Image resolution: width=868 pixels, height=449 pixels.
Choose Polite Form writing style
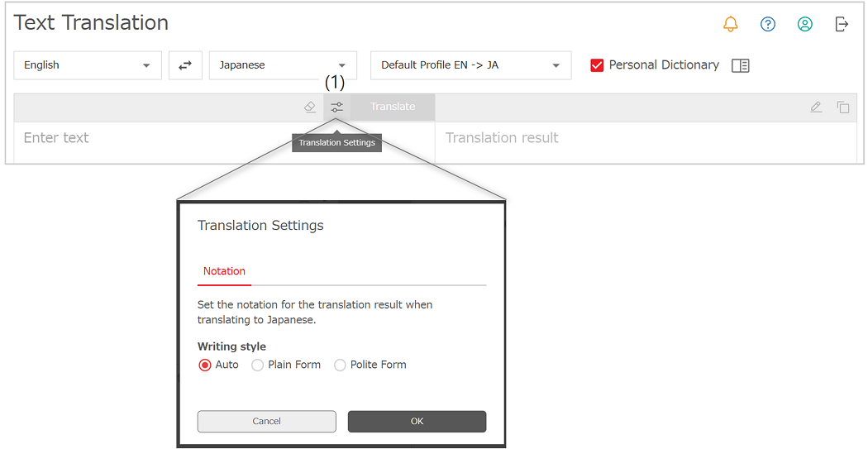[x=340, y=365]
